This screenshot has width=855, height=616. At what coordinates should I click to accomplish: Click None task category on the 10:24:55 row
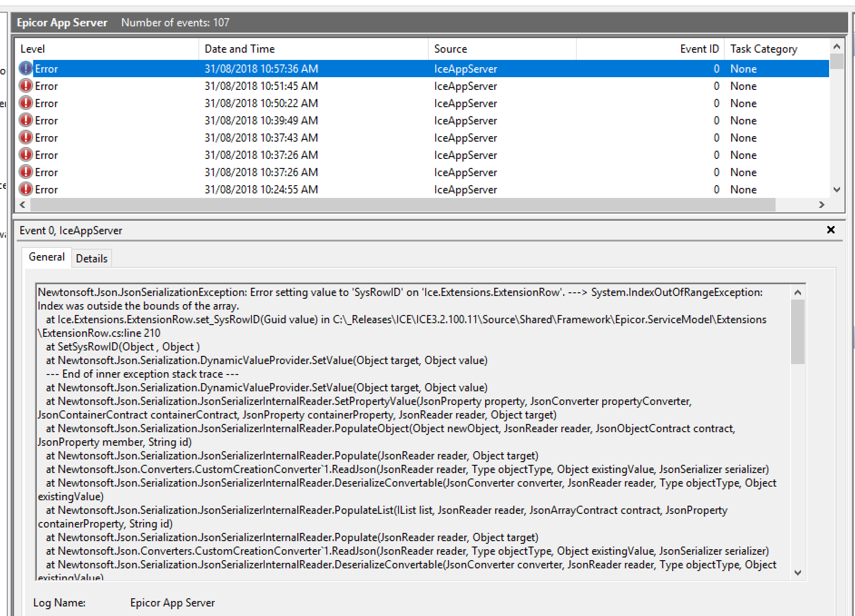coord(743,189)
